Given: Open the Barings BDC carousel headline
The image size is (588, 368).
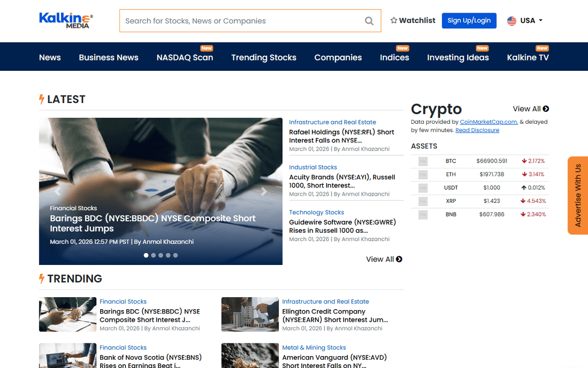Looking at the screenshot, I should tap(152, 223).
